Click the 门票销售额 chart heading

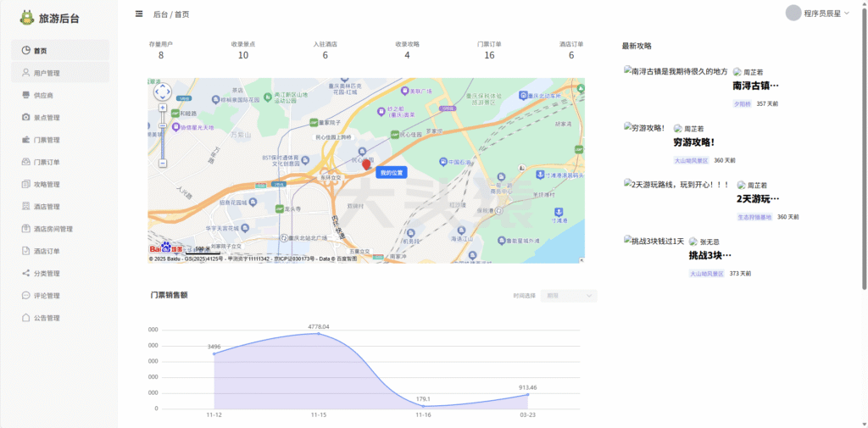169,295
